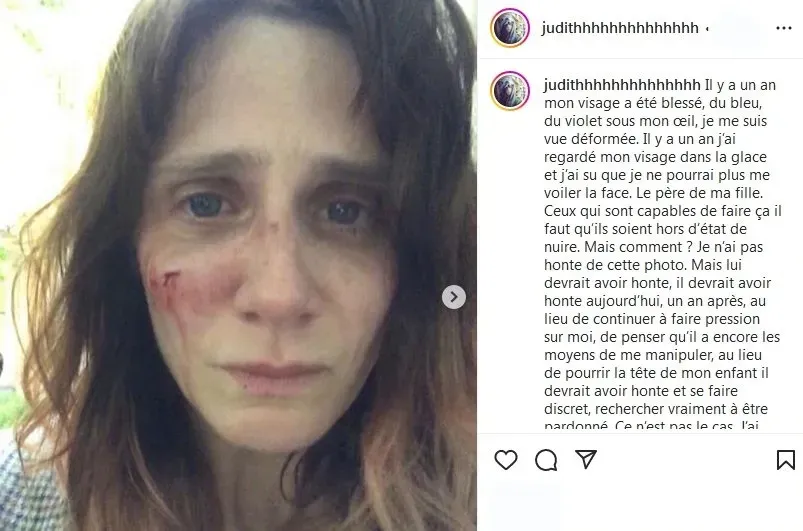Viewport: 803px width, 531px height.
Task: Click the small dot separator after the header username
Action: (x=707, y=29)
